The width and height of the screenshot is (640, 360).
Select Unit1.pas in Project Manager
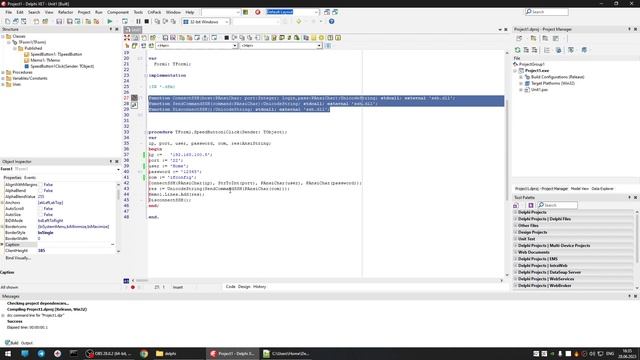pos(539,90)
